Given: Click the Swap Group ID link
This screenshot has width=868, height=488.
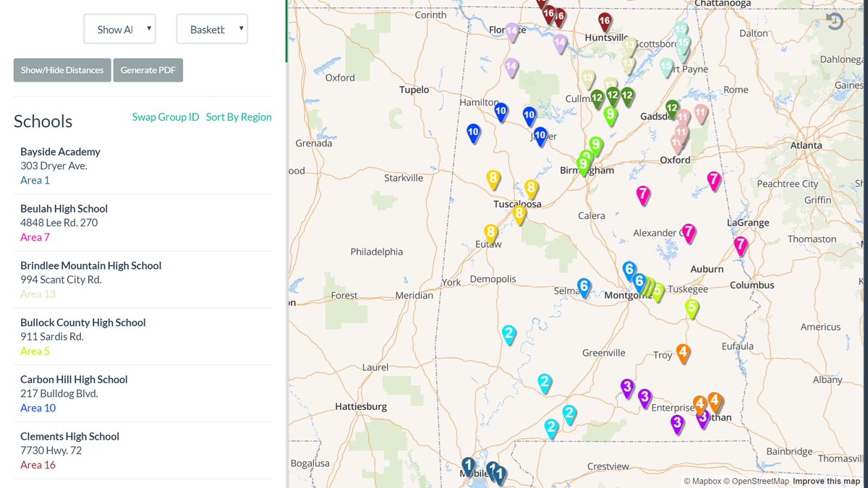Looking at the screenshot, I should click(166, 116).
